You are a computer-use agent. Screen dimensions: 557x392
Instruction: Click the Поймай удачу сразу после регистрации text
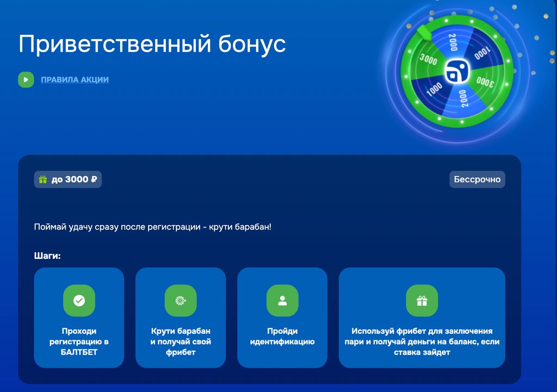153,227
